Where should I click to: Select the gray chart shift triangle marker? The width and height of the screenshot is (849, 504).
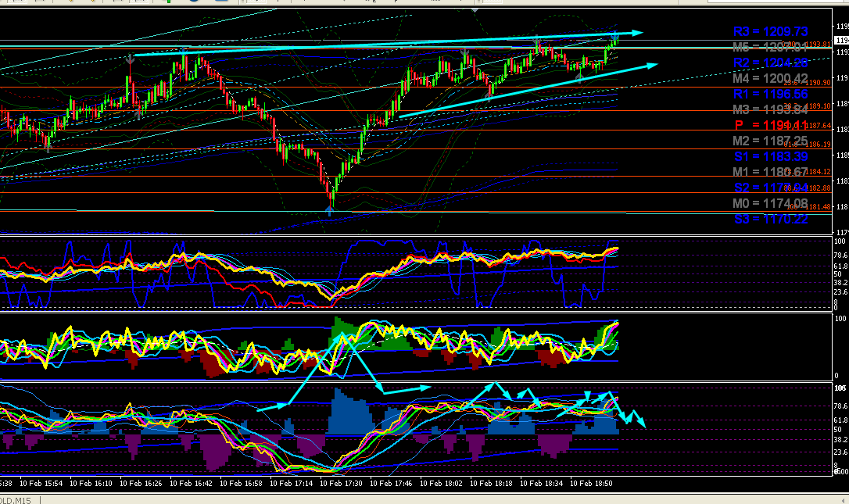point(475,9)
